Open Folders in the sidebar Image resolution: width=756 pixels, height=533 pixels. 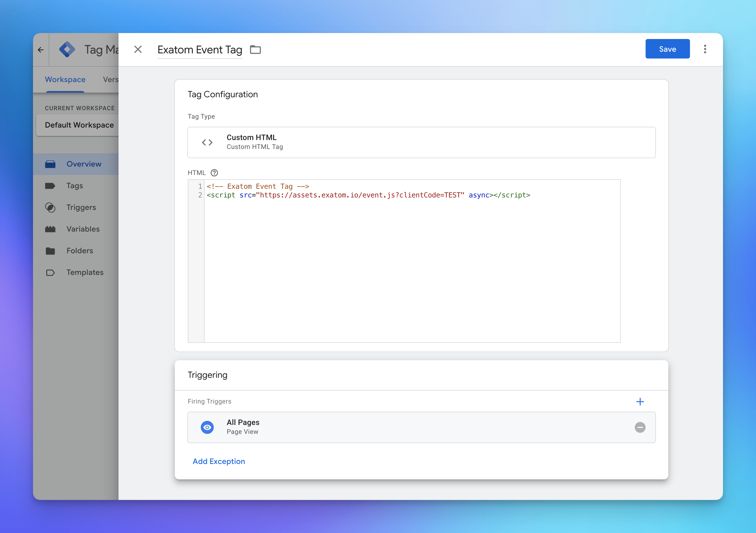click(76, 251)
